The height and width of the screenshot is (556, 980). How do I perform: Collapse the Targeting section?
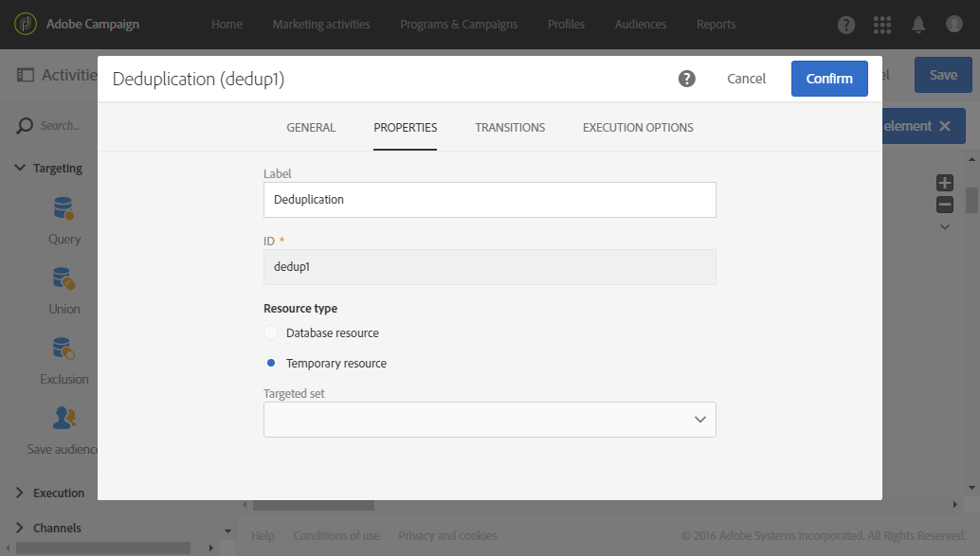coord(20,168)
